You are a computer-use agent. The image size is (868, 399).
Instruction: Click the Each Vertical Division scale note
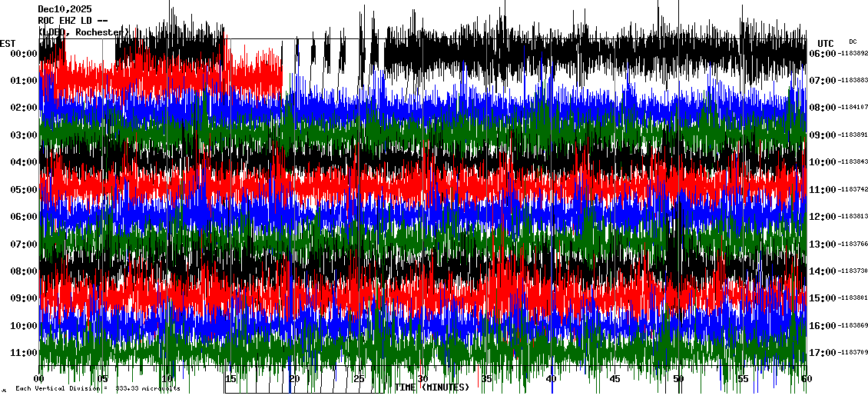point(98,388)
